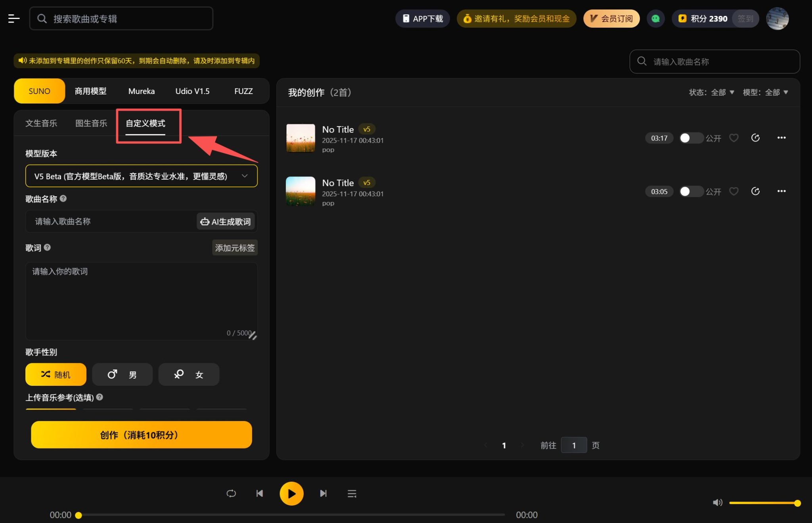Viewport: 812px width, 523px height.
Task: Switch to the Udio V1.5 tab
Action: [192, 91]
